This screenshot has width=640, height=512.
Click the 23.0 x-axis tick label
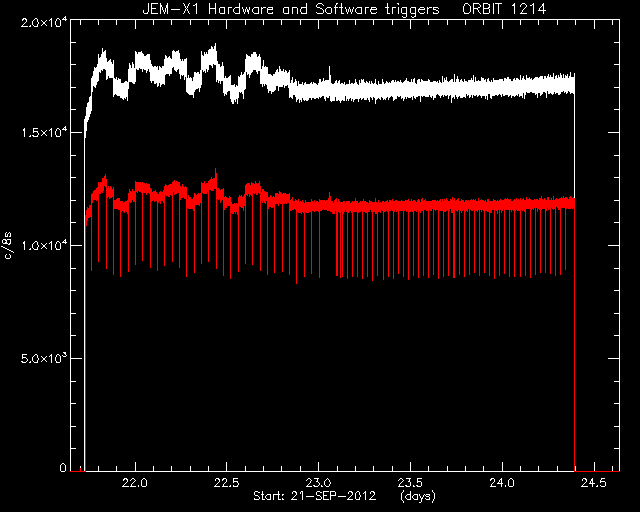point(318,483)
